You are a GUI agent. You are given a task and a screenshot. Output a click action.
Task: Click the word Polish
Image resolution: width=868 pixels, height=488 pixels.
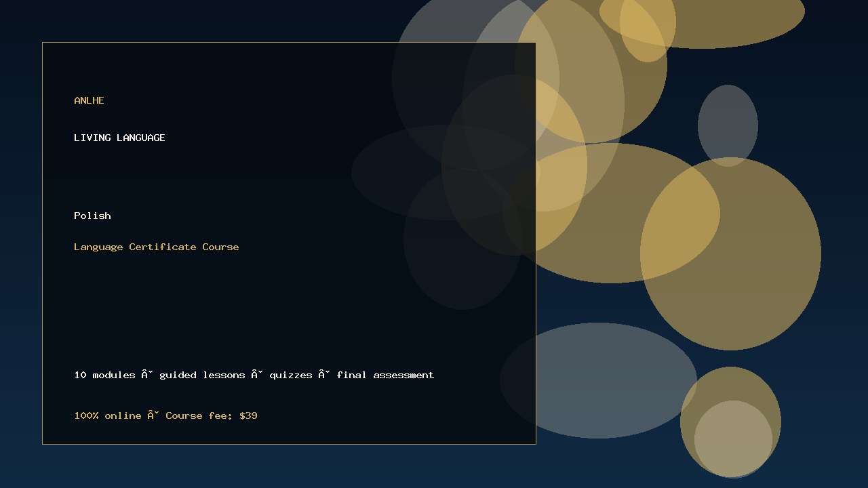click(92, 216)
